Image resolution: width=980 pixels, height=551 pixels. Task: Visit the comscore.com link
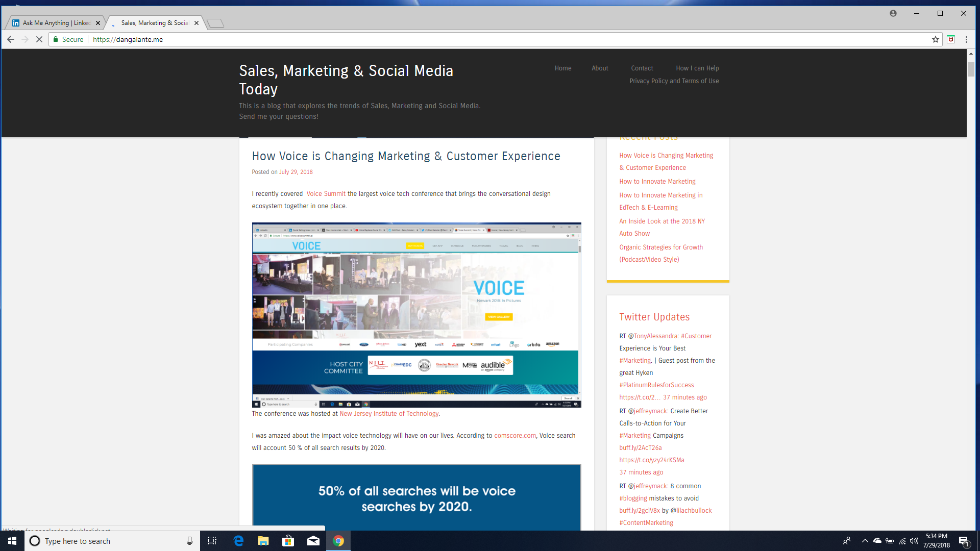tap(514, 436)
